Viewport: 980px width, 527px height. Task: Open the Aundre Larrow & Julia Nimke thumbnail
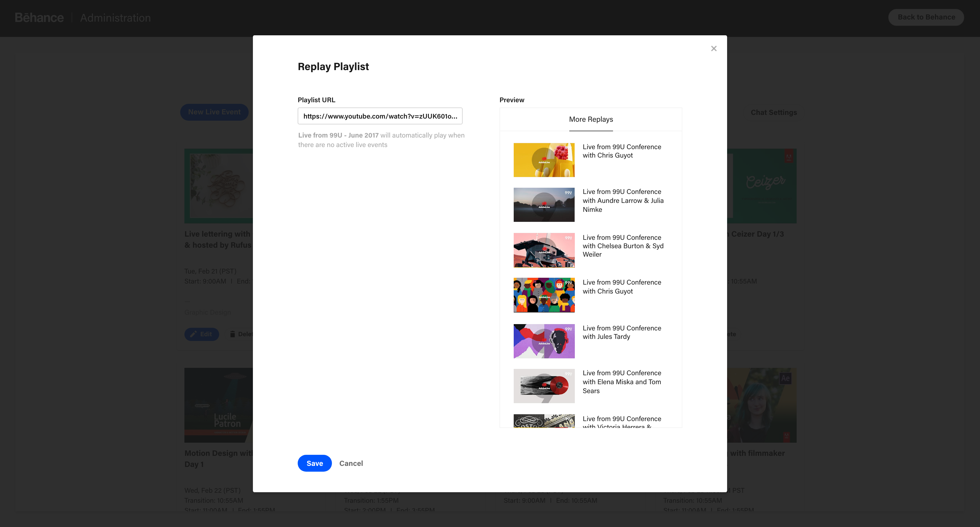pyautogui.click(x=544, y=205)
